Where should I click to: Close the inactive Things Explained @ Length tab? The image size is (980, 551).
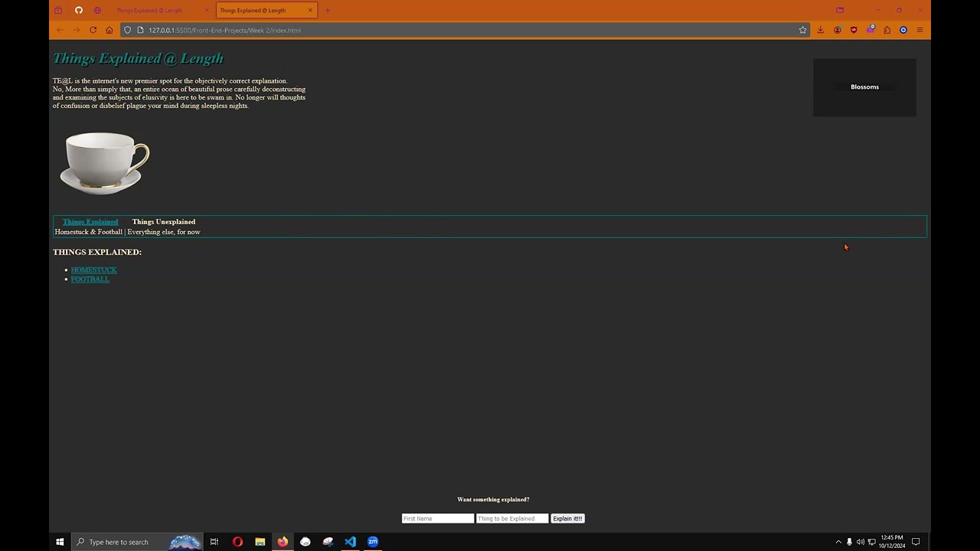pos(206,10)
